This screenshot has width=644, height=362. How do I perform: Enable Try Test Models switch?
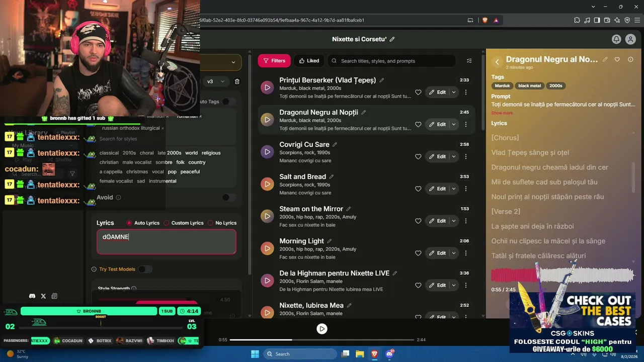[x=145, y=269]
